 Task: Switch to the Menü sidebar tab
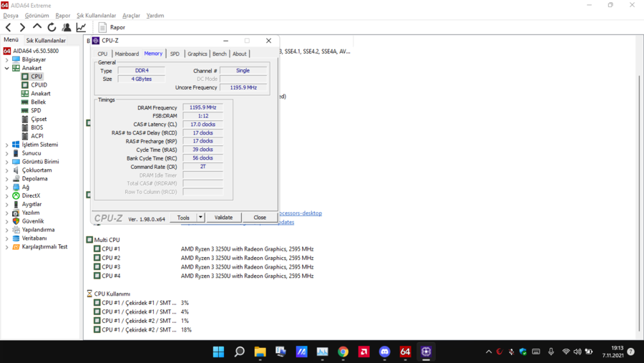click(x=11, y=39)
